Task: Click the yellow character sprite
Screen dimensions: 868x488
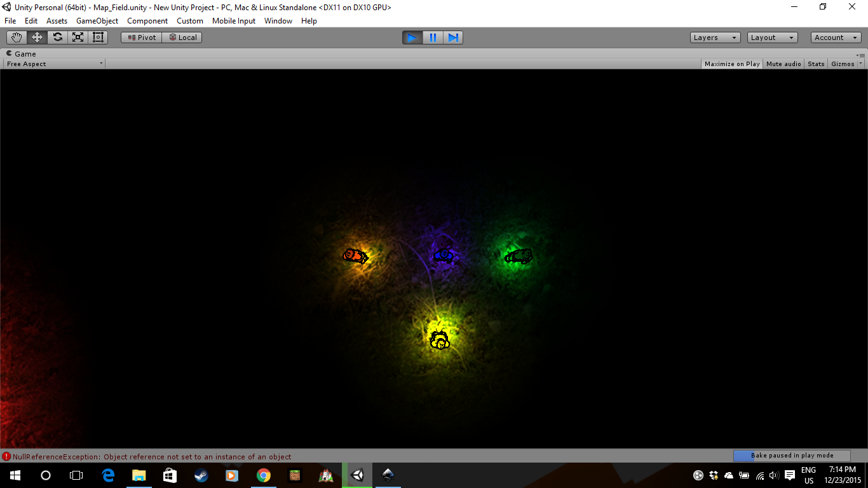Action: [439, 340]
